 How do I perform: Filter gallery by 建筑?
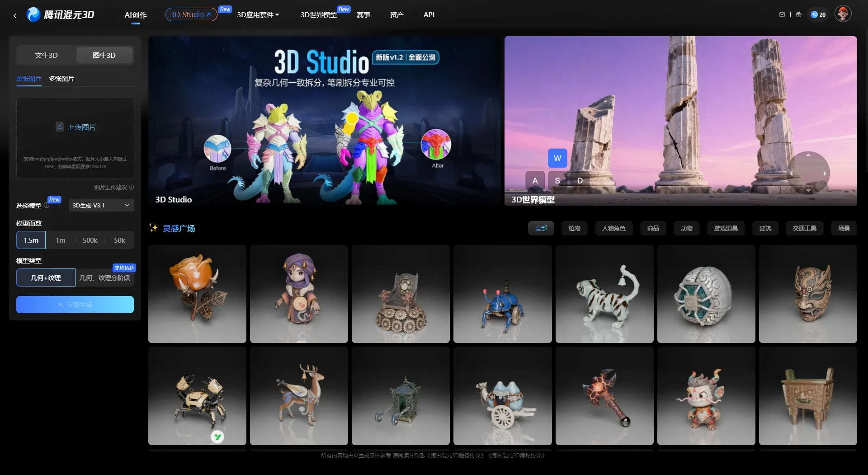pos(765,228)
